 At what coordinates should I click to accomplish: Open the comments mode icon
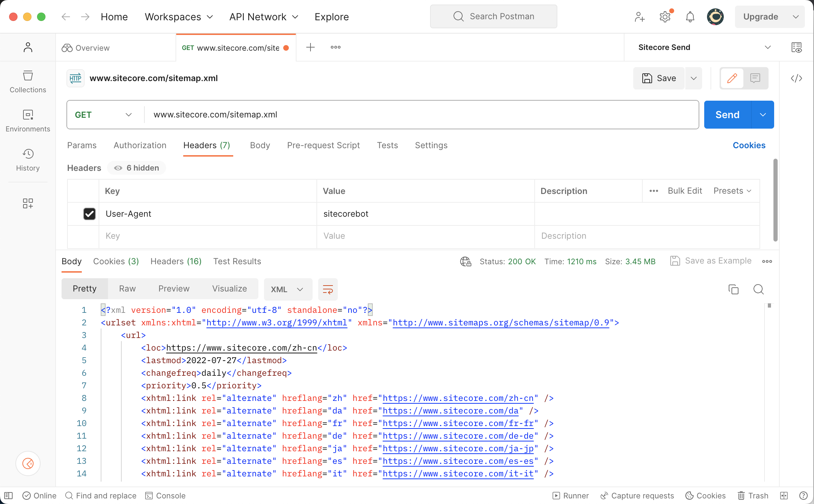755,78
